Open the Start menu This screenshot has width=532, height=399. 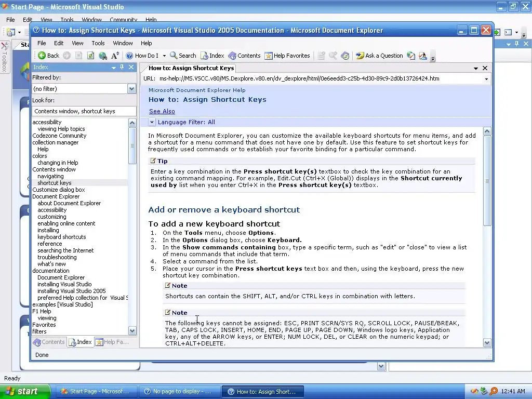click(x=25, y=391)
